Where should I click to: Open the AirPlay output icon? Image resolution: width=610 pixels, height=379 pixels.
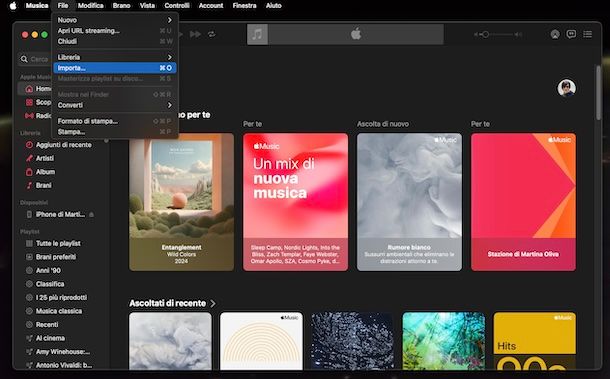(x=555, y=34)
